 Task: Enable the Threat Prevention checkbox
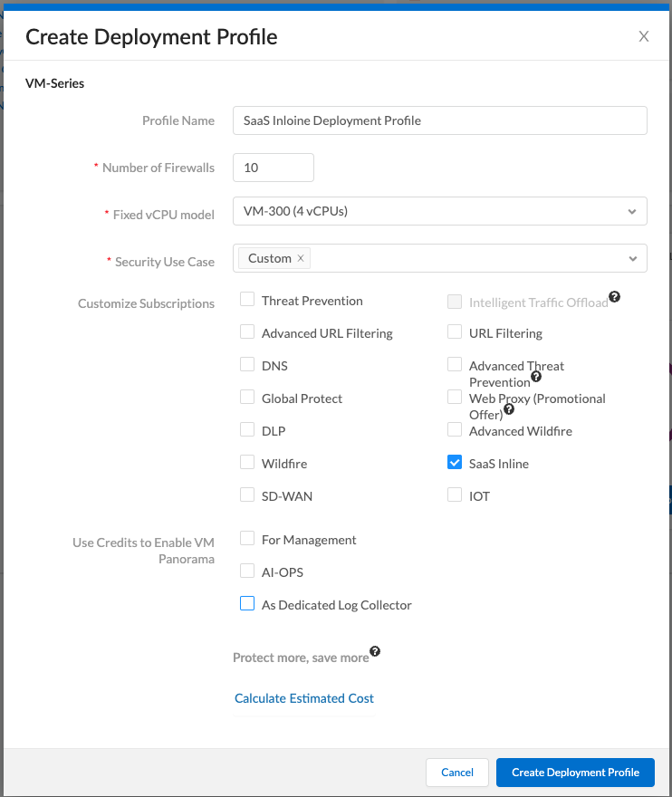tap(247, 300)
